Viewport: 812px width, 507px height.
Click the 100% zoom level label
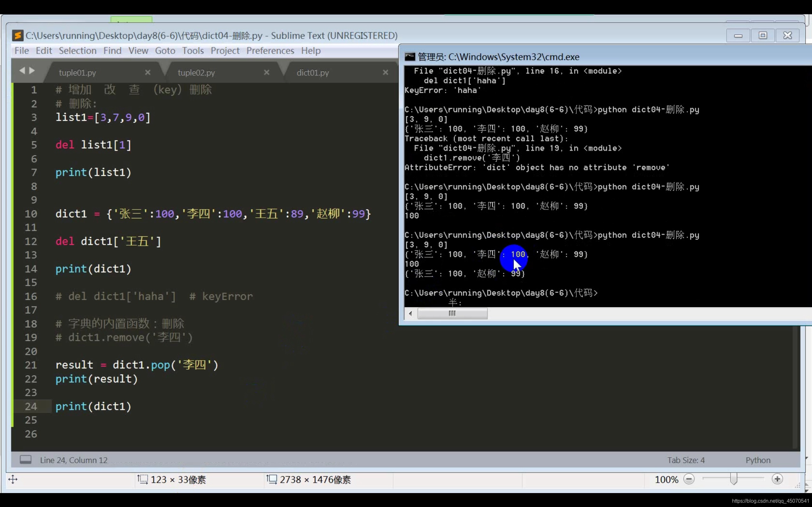(666, 479)
